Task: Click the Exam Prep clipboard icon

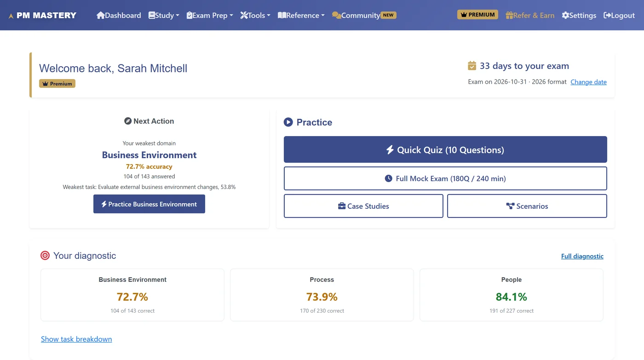Action: click(x=190, y=15)
